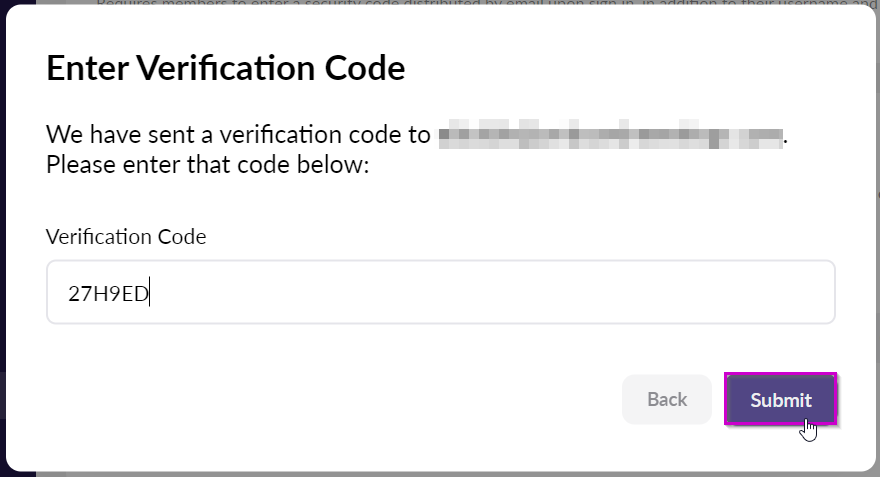
Task: Click the 'Verification Code' field label
Action: pos(126,237)
